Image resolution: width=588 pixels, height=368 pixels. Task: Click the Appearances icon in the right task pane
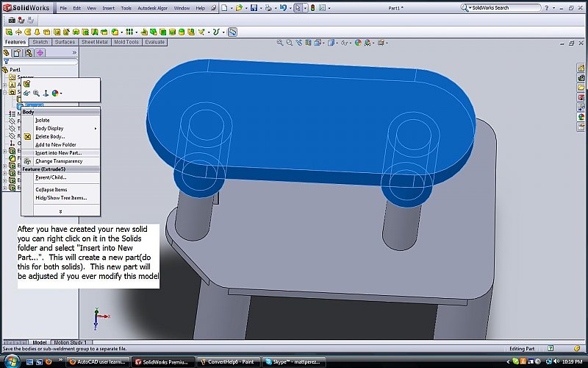tap(581, 116)
